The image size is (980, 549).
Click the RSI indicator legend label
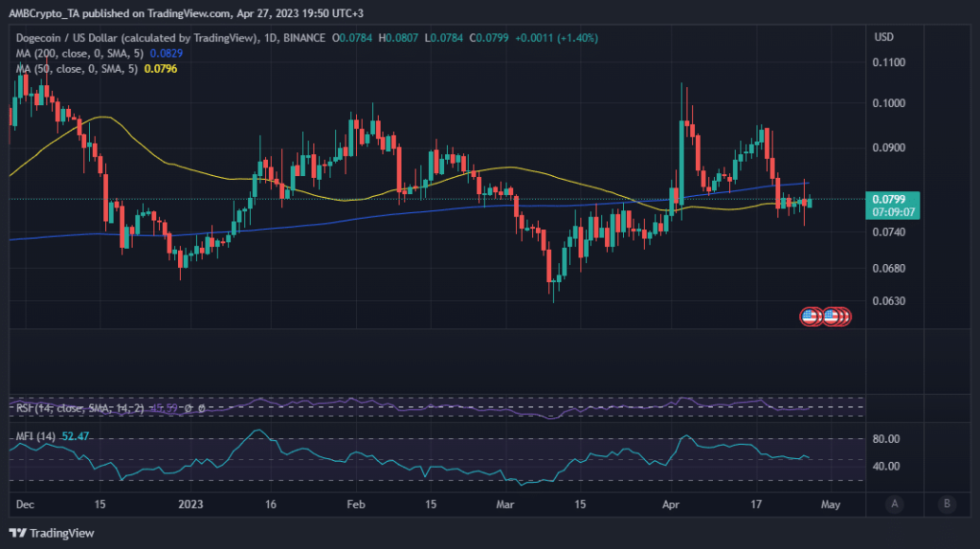[77, 408]
